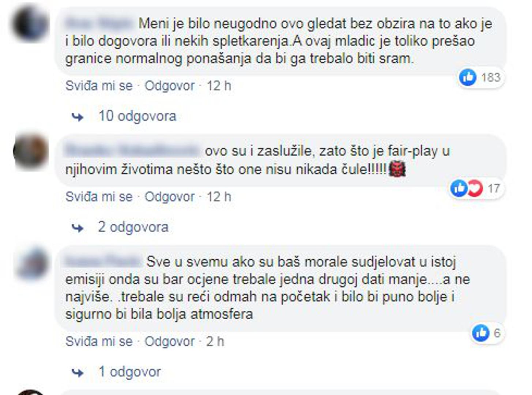Click Odgovor under the 2 h comment

[170, 341]
